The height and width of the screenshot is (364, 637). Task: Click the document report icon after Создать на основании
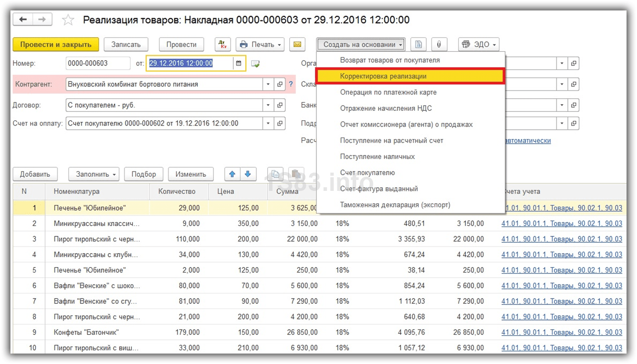(x=418, y=44)
